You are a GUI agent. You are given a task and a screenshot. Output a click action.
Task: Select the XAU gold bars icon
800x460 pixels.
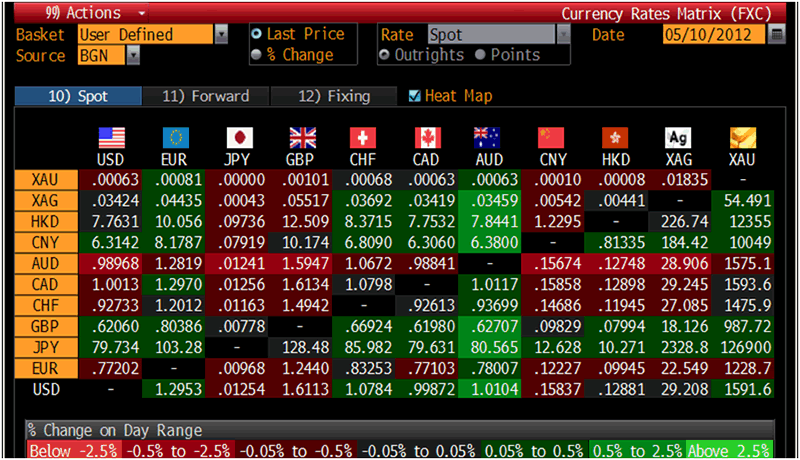[743, 138]
